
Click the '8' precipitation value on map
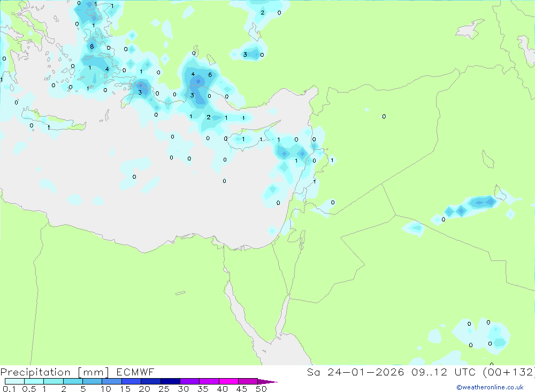[x=92, y=47]
